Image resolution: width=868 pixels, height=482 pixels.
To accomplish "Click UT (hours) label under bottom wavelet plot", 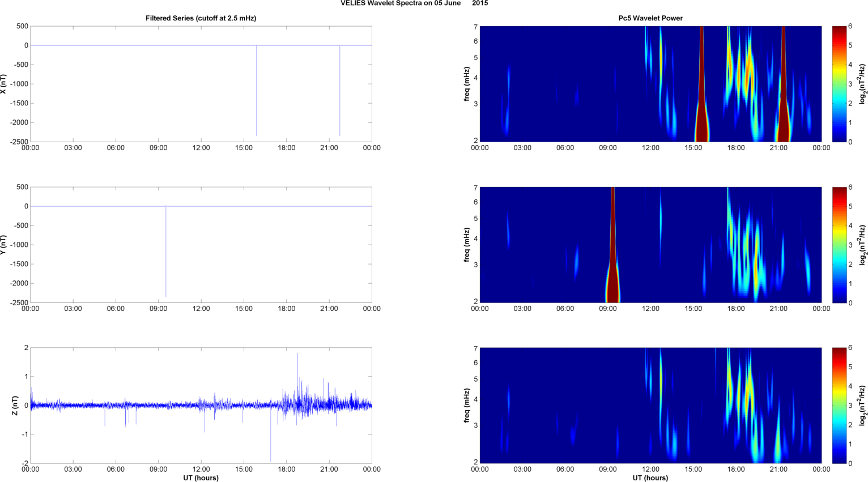I will click(x=650, y=477).
